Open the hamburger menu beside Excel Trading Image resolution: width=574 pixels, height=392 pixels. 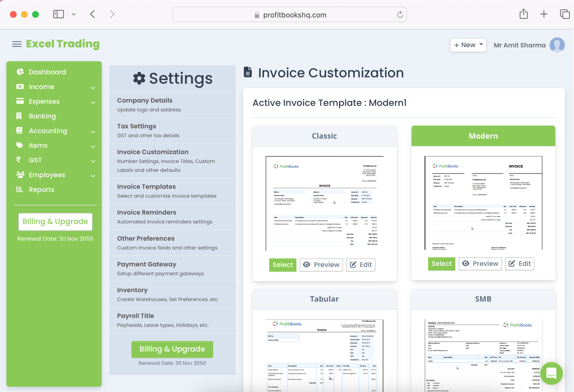[x=17, y=44]
